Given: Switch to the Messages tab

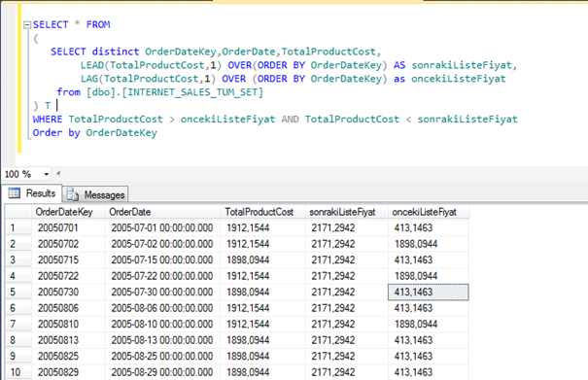Looking at the screenshot, I should 95,194.
